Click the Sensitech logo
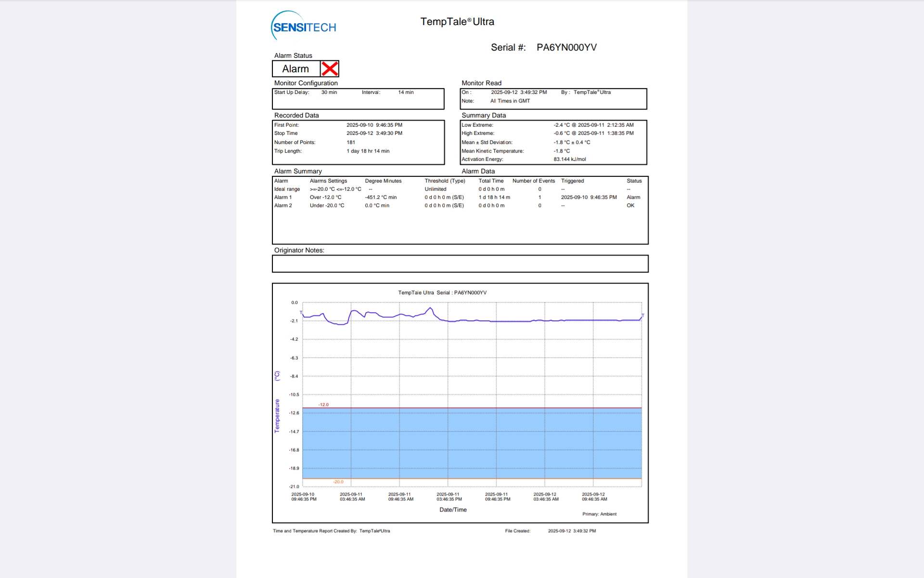Image resolution: width=924 pixels, height=578 pixels. coord(304,26)
